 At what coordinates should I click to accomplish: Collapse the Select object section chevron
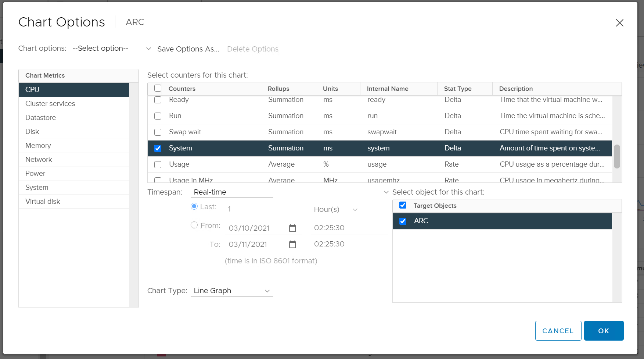point(386,192)
